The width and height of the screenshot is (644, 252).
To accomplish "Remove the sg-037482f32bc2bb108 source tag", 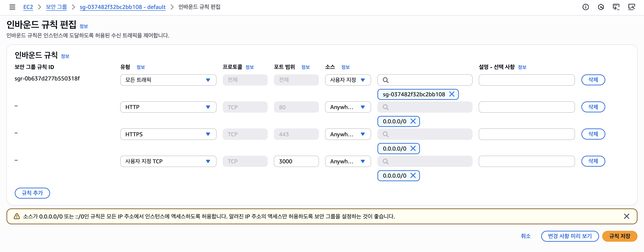I will tap(451, 94).
